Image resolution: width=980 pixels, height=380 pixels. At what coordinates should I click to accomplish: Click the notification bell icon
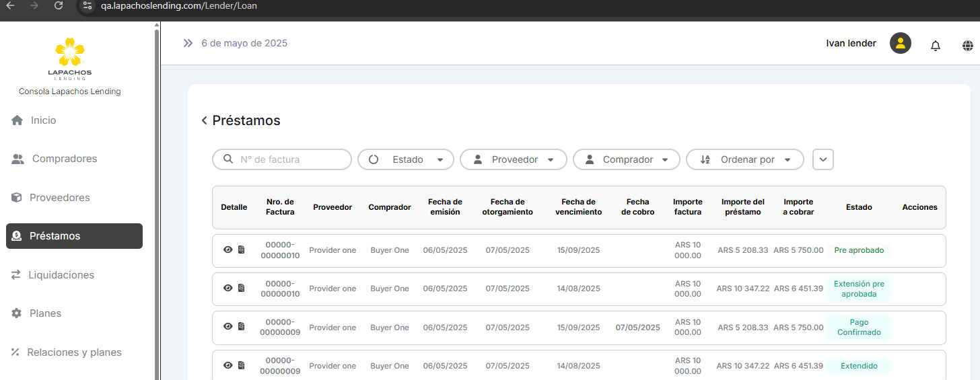(x=935, y=46)
